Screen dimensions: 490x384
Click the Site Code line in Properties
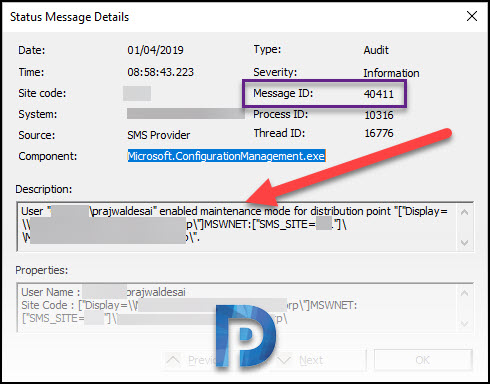click(x=189, y=305)
